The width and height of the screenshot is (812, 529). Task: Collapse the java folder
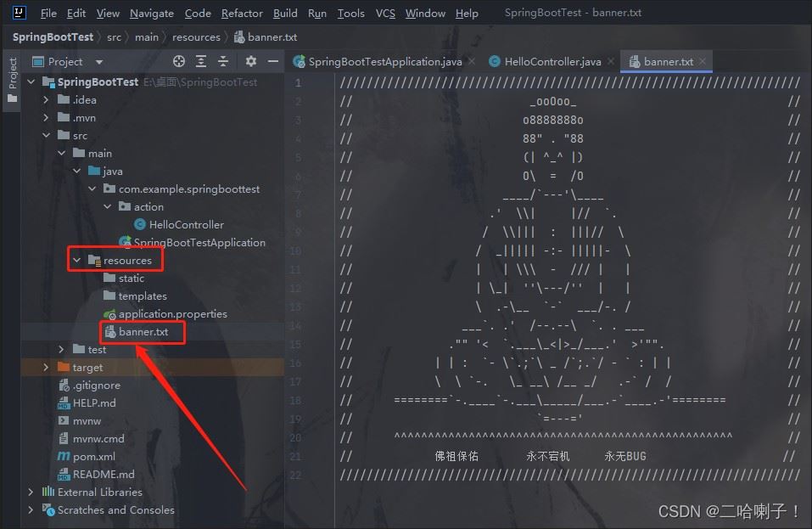[x=76, y=171]
